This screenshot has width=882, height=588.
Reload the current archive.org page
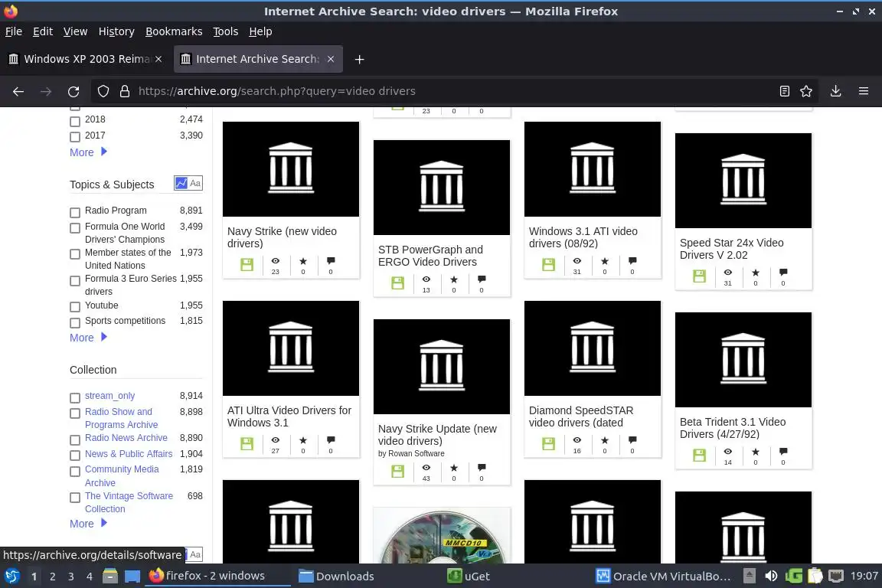(73, 91)
